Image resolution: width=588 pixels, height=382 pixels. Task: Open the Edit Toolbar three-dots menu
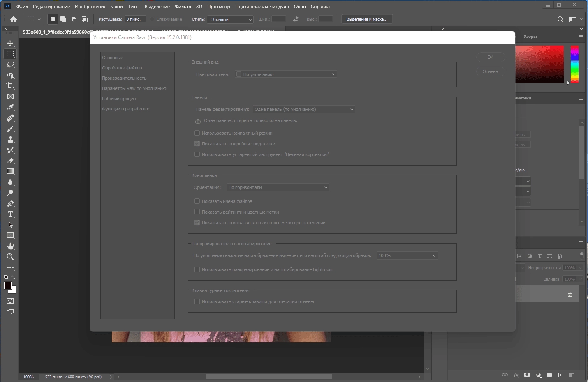pyautogui.click(x=10, y=267)
